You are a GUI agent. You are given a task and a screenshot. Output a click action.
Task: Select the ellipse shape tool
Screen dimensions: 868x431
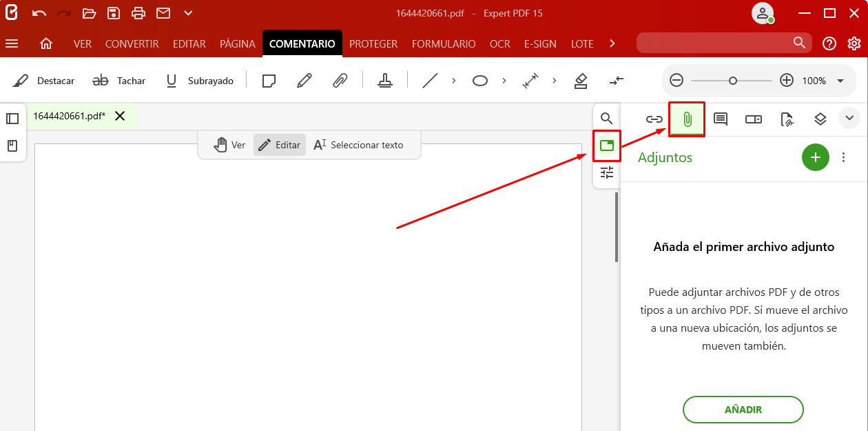click(480, 81)
